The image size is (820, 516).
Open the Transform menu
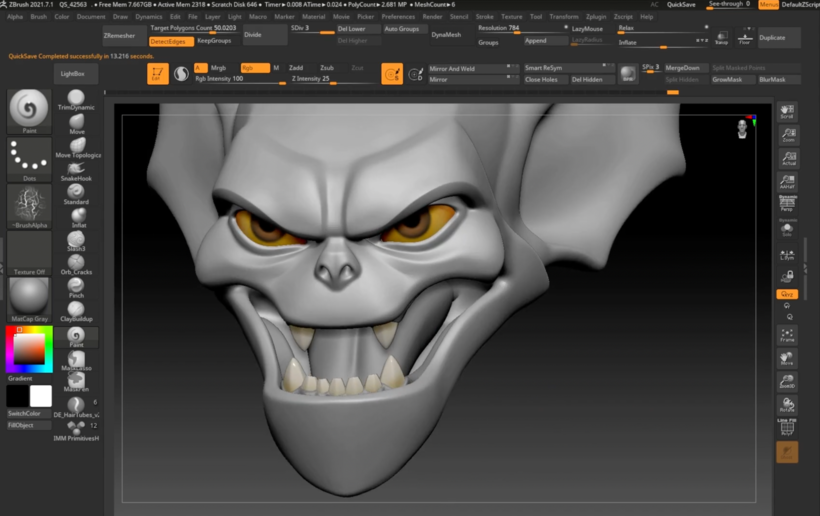pos(564,17)
